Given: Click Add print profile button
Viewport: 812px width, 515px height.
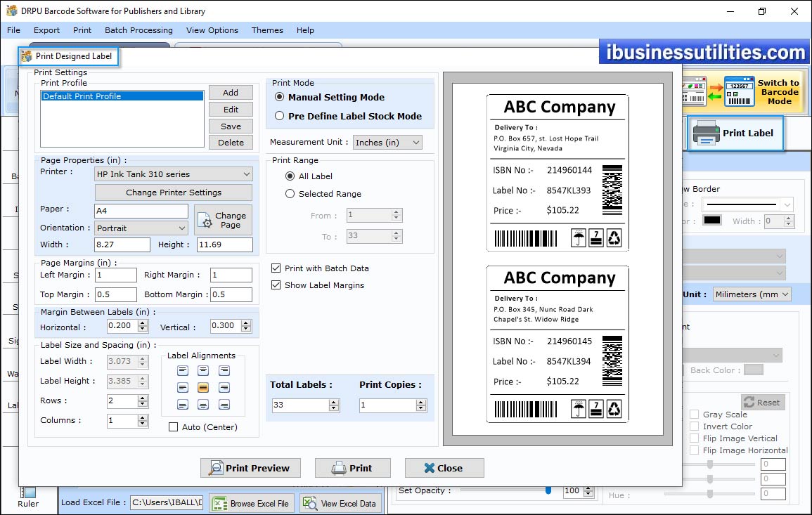Looking at the screenshot, I should tap(231, 92).
